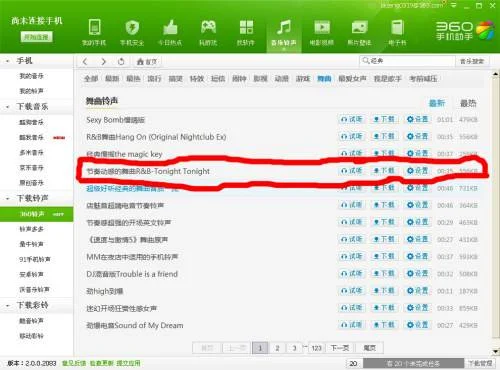
Task: Go forward with the right arrow
Action: coord(104,62)
